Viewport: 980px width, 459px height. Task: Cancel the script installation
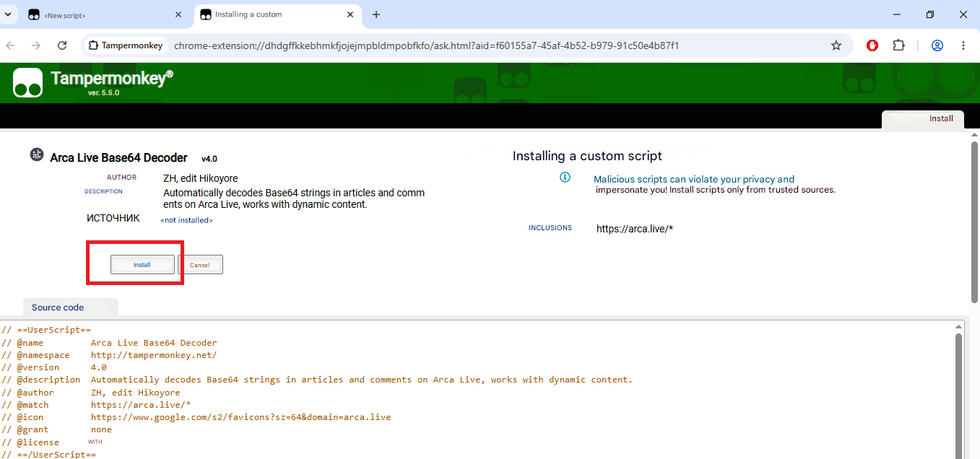pos(200,265)
